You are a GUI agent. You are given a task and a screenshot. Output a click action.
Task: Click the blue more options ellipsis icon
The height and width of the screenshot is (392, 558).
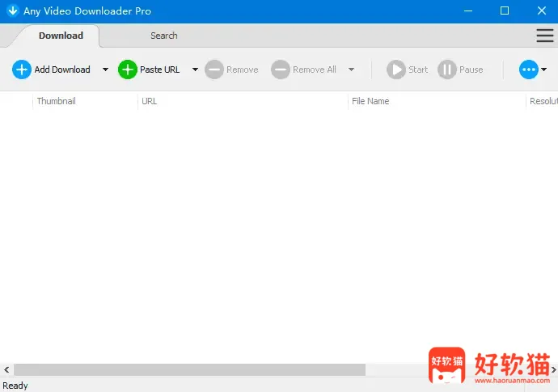pyautogui.click(x=528, y=70)
